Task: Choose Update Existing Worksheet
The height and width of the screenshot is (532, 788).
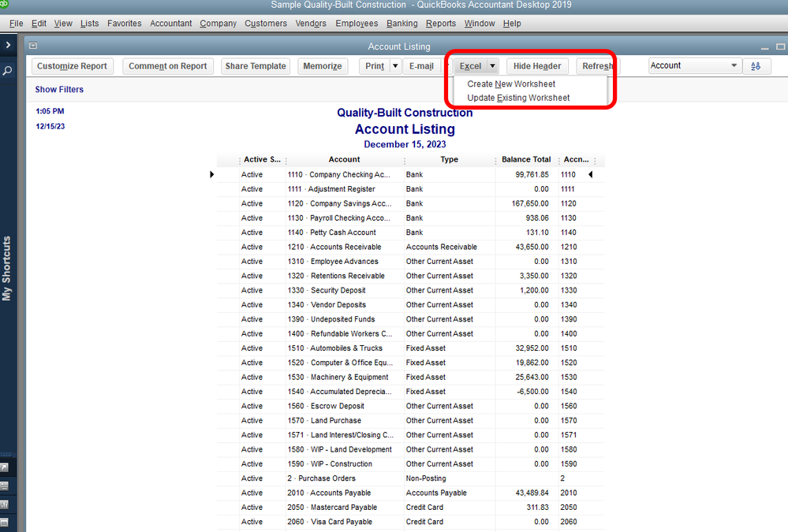Action: [x=518, y=98]
